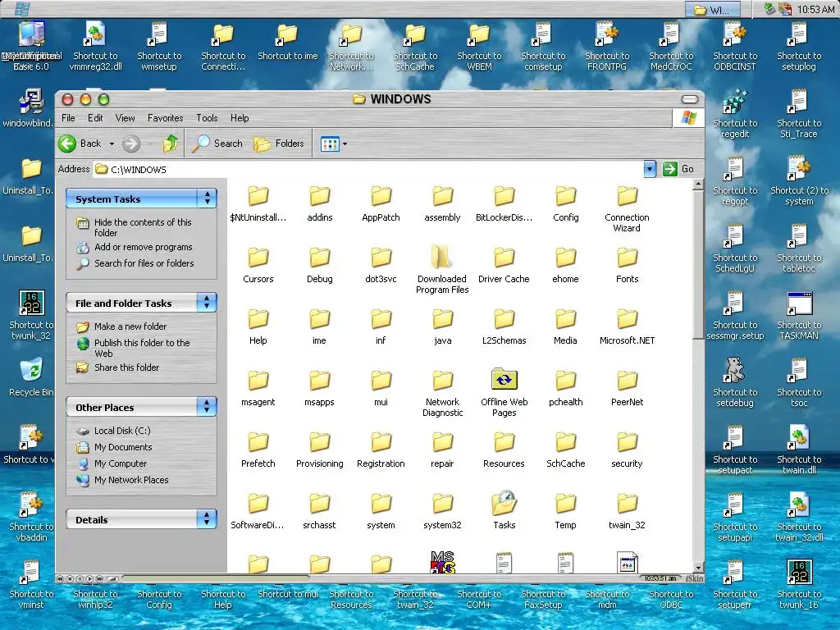The height and width of the screenshot is (630, 840).
Task: Select the Microsoft.NET folder
Action: (627, 319)
